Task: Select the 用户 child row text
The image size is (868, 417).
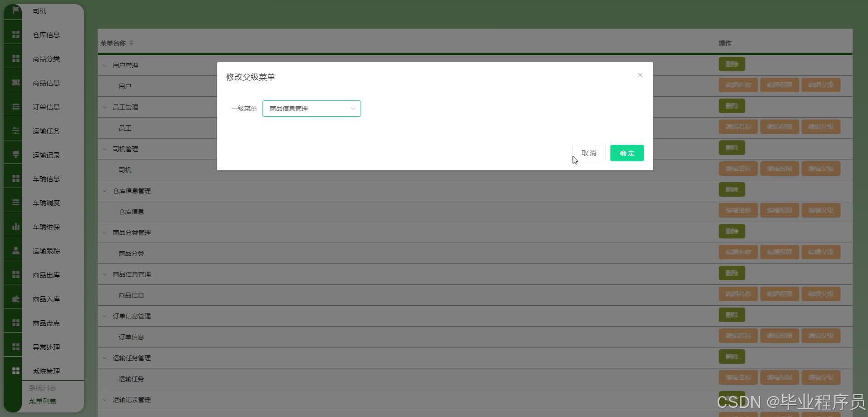Action: click(x=125, y=86)
